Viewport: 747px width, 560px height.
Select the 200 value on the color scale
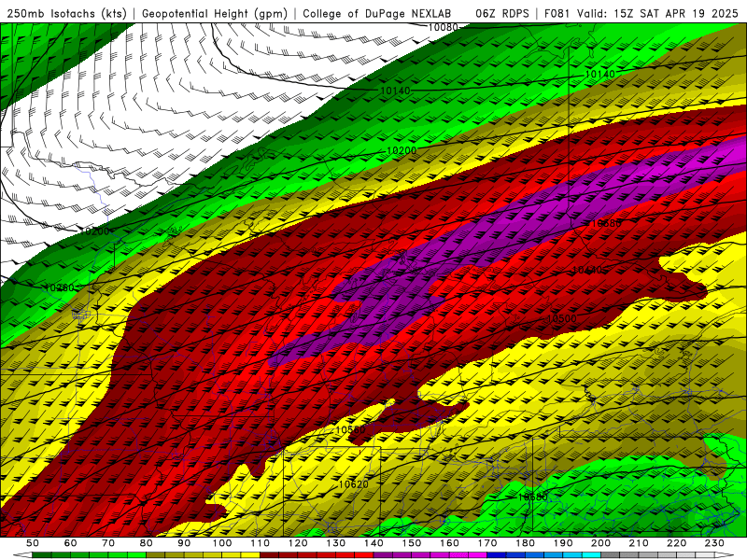coord(600,543)
